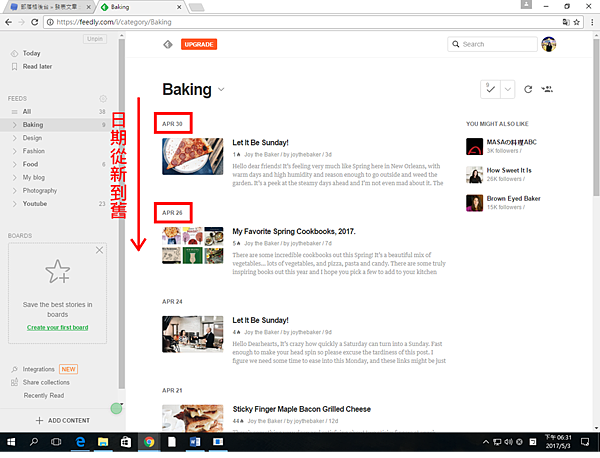600x458 pixels.
Task: Expand the Fashion category chevron
Action: (x=15, y=151)
